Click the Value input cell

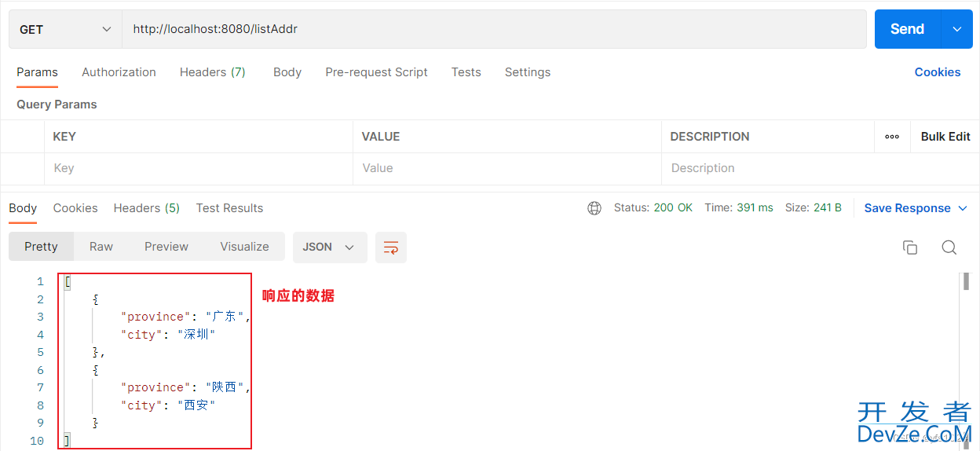pos(507,168)
